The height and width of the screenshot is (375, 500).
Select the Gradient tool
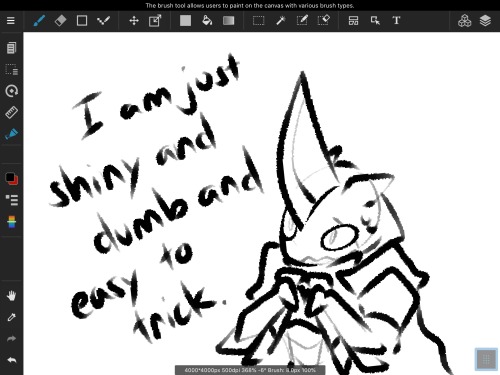click(229, 21)
